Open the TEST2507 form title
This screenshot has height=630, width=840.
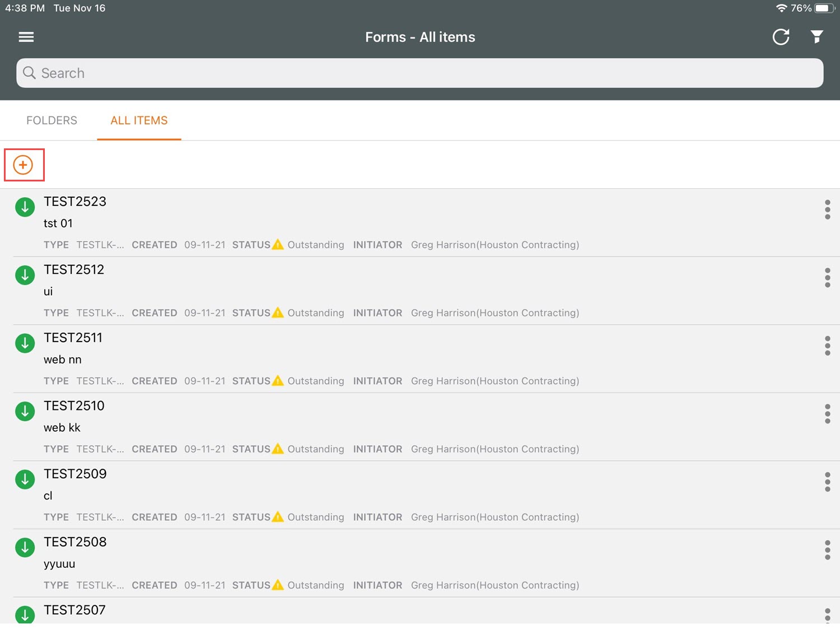74,610
